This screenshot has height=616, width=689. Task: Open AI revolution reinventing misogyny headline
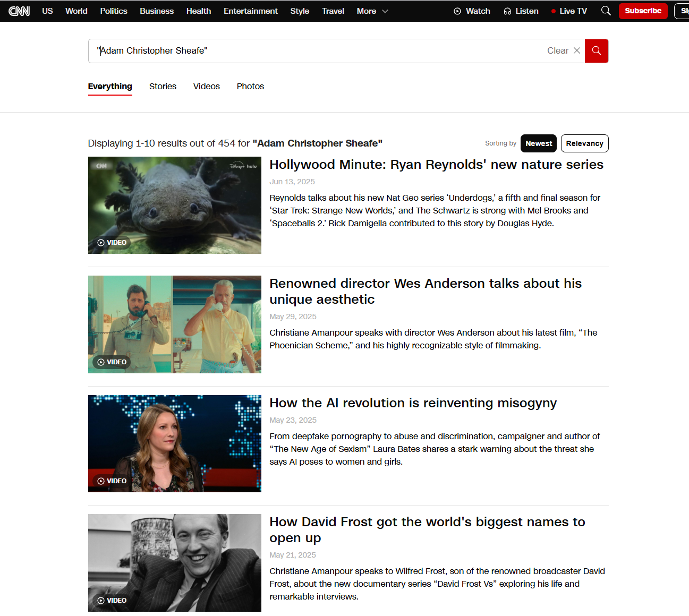tap(413, 403)
